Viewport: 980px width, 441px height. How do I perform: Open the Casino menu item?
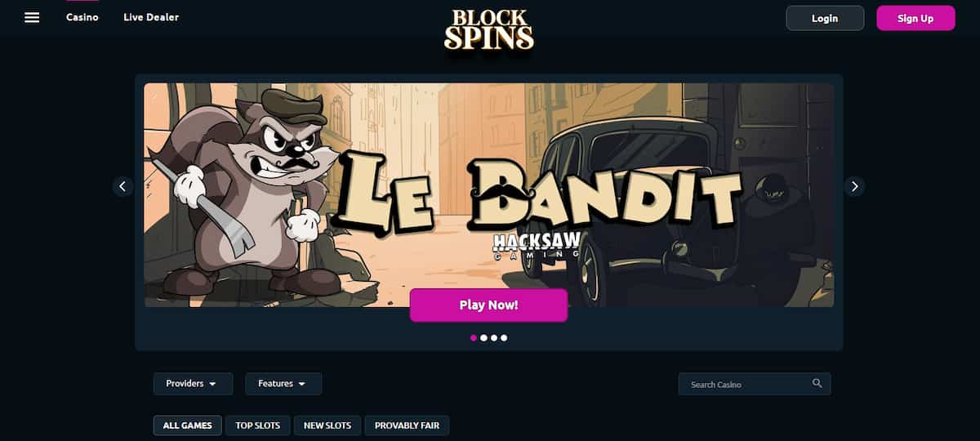click(82, 17)
